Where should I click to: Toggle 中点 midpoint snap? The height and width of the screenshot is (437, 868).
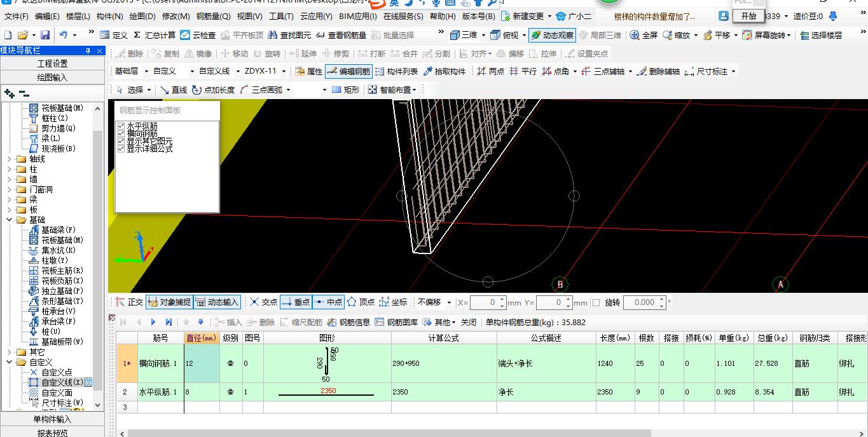[x=329, y=302]
